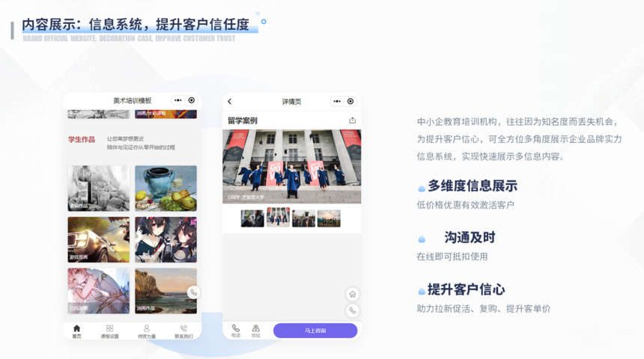
Task: Switch to the 首页 tab
Action: (x=76, y=331)
